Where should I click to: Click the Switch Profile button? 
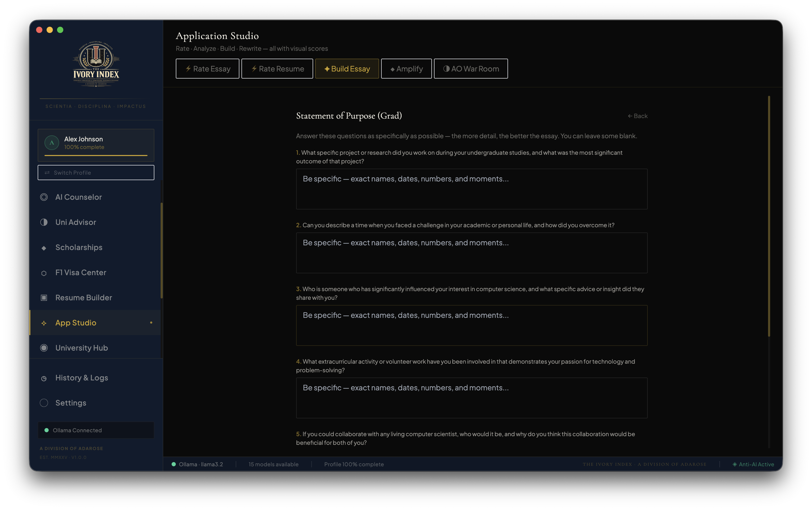pyautogui.click(x=96, y=172)
